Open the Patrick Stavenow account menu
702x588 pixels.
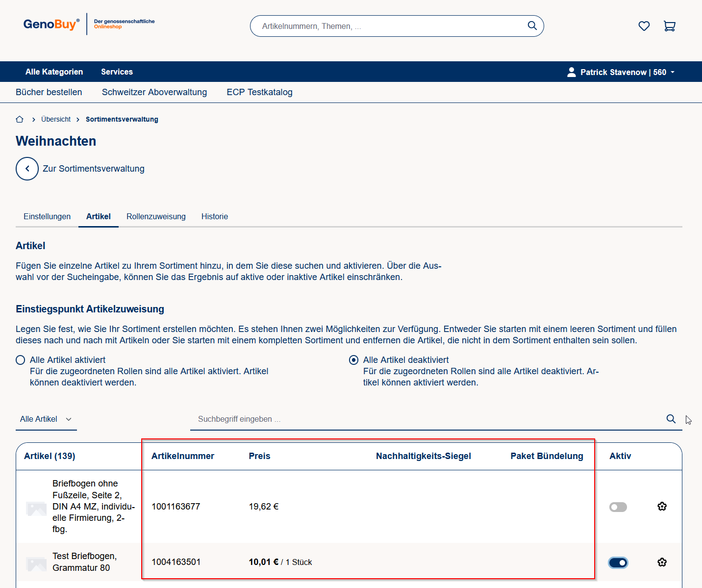pos(621,72)
